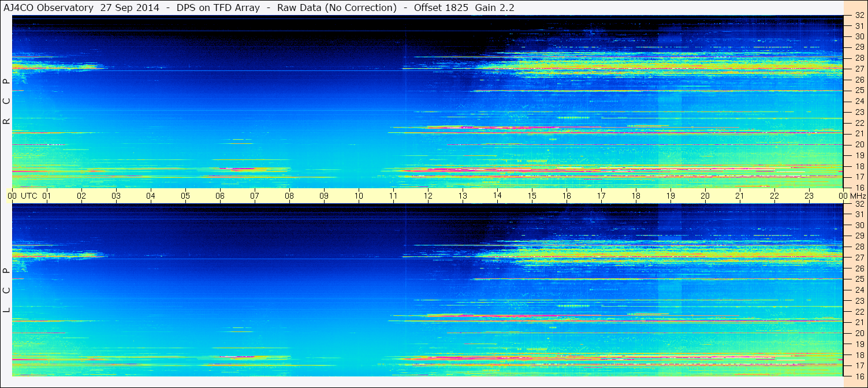Click the 'Gain 2.2' text in header
Image resolution: width=868 pixels, height=388 pixels.
(494, 8)
